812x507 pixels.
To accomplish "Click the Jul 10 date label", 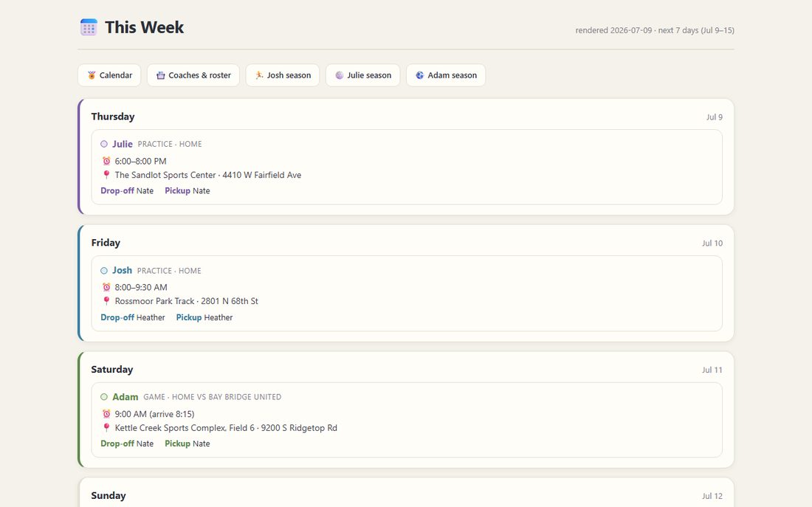I will click(x=712, y=243).
